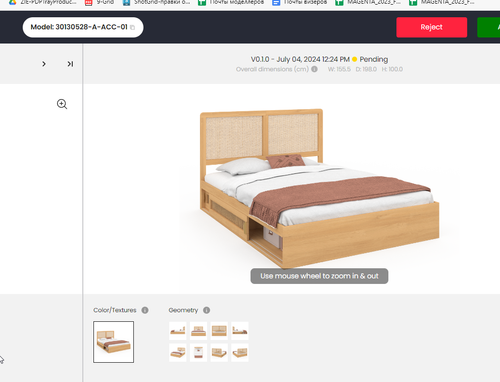The width and height of the screenshot is (500, 382).
Task: Click the Model: 30130528-A-ACC-01 label
Action: click(79, 27)
